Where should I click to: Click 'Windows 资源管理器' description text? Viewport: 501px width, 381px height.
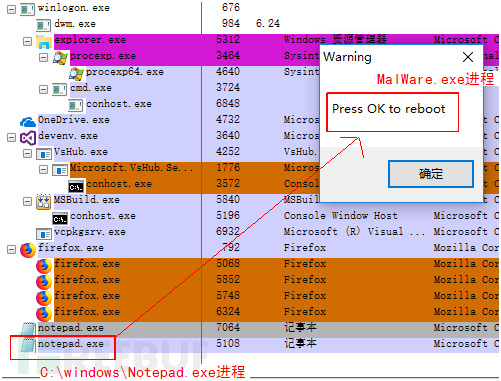click(335, 40)
